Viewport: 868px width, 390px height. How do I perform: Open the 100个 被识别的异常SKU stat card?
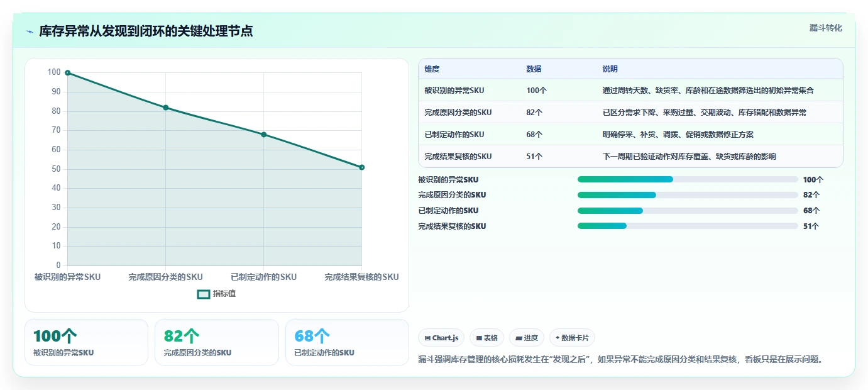click(x=86, y=342)
